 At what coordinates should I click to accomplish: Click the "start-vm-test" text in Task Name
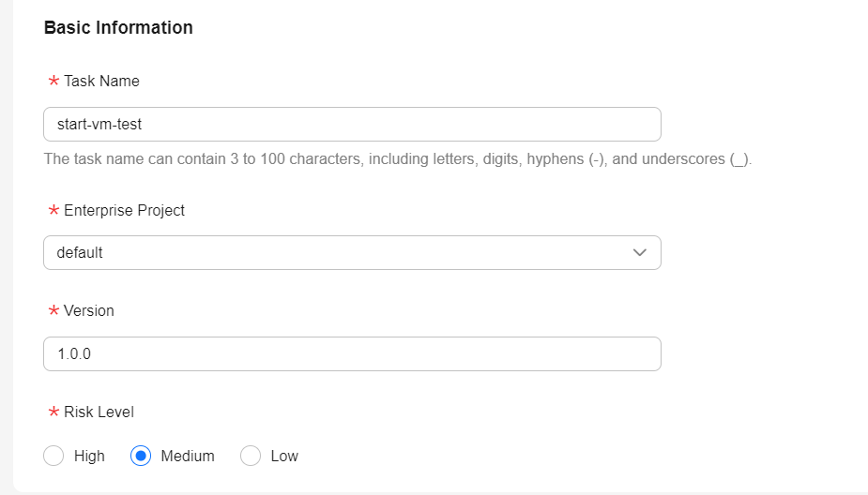pyautogui.click(x=99, y=124)
